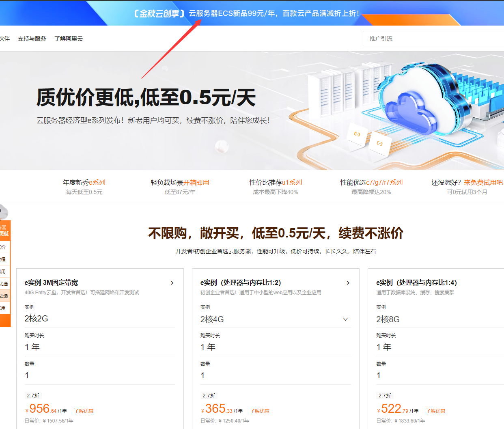Click 适用于数据库系统、缓存、搜索集群 description

pos(415,293)
